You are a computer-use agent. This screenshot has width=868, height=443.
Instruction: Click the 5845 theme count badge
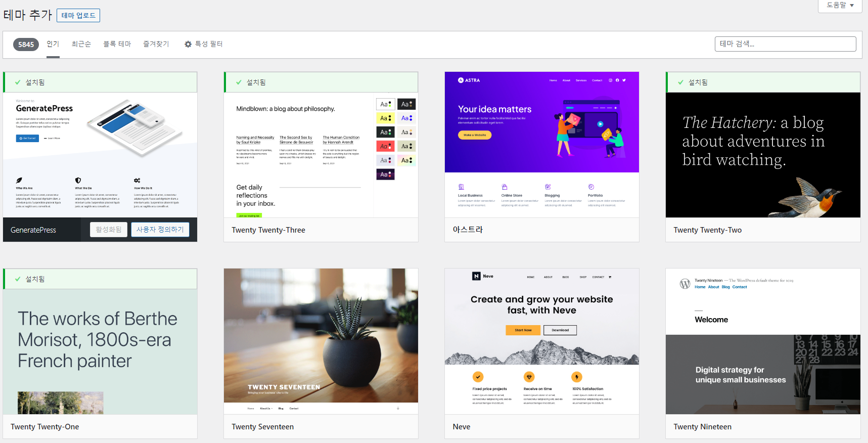point(26,45)
